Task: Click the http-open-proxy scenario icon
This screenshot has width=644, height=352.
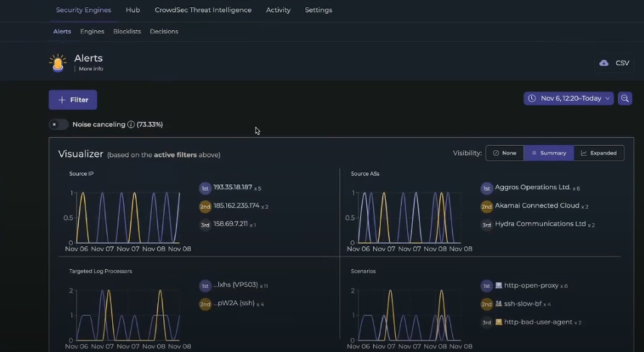Action: pyautogui.click(x=499, y=285)
